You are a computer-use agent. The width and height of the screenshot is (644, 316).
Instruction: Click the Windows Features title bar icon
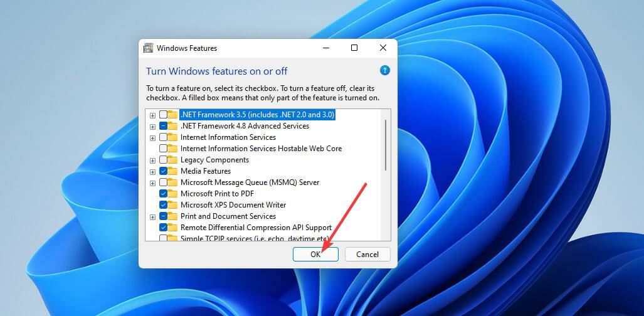click(x=148, y=48)
